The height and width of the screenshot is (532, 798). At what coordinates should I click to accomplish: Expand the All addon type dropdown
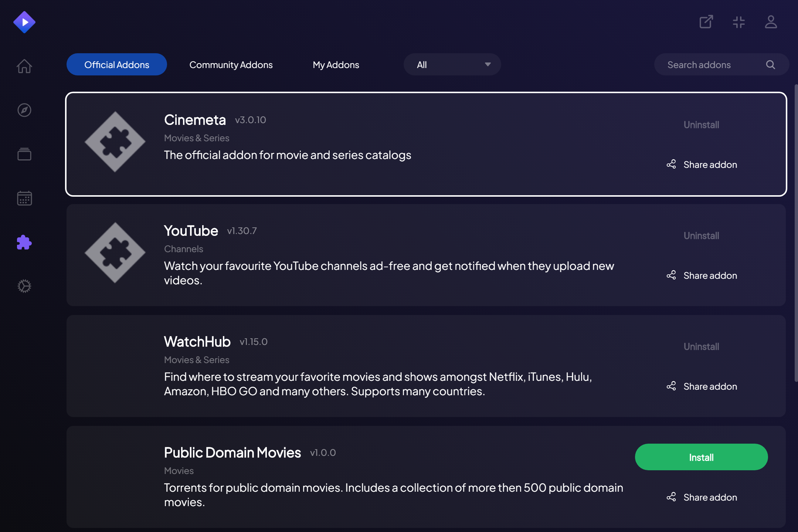(452, 65)
